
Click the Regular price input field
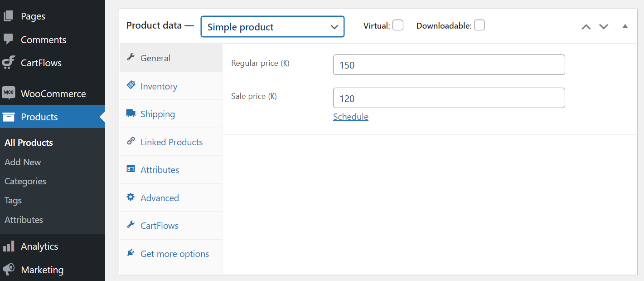[x=449, y=65]
